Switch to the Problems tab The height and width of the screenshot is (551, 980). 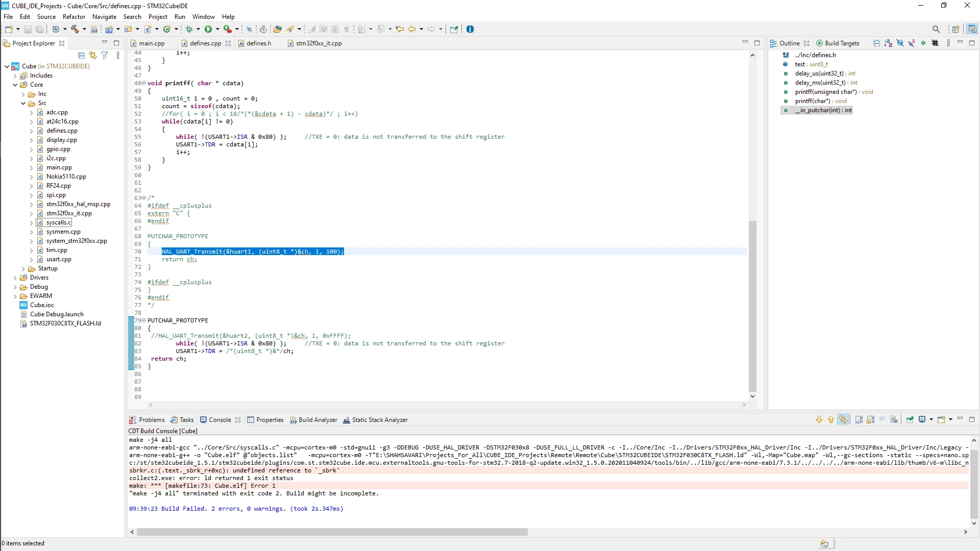[x=147, y=420]
